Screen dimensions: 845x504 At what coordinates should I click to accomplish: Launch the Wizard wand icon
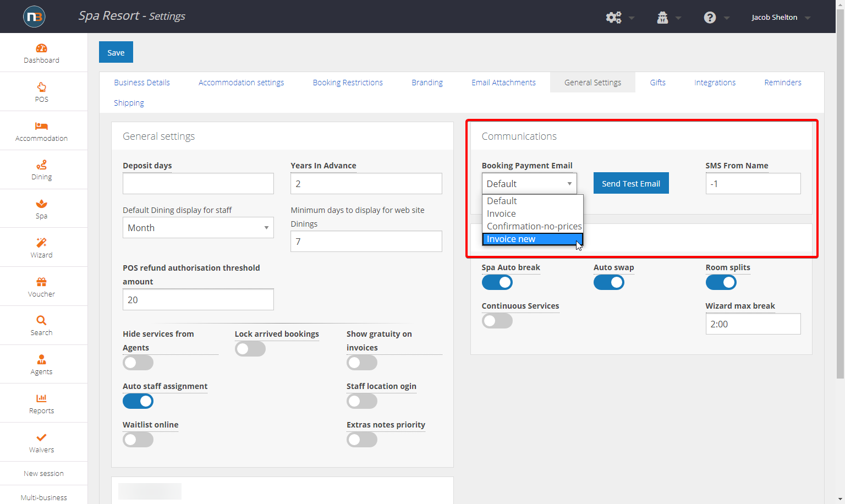click(41, 243)
